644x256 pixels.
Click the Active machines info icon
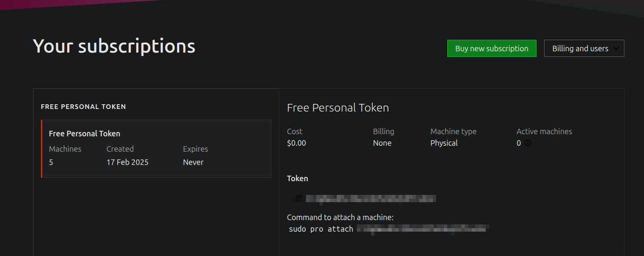[x=528, y=143]
